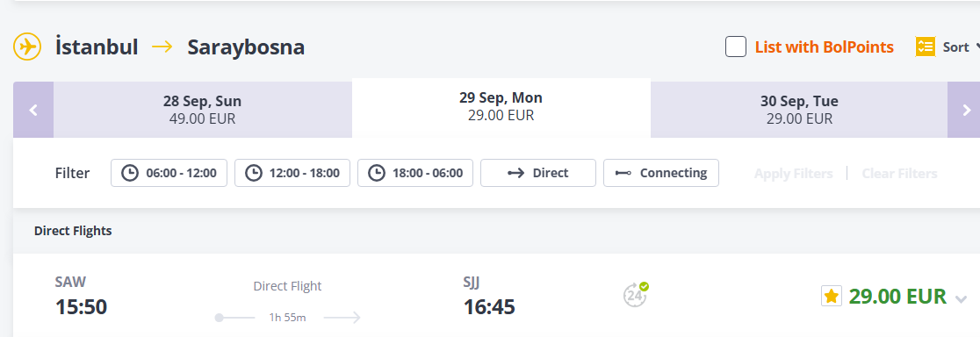
Task: Select the 28 Sep, Sun date tab
Action: (203, 110)
